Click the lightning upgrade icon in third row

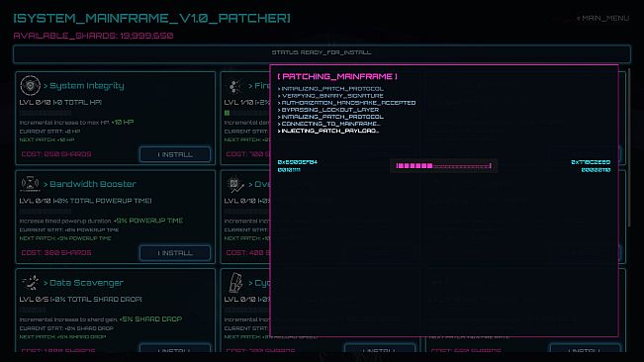click(235, 282)
